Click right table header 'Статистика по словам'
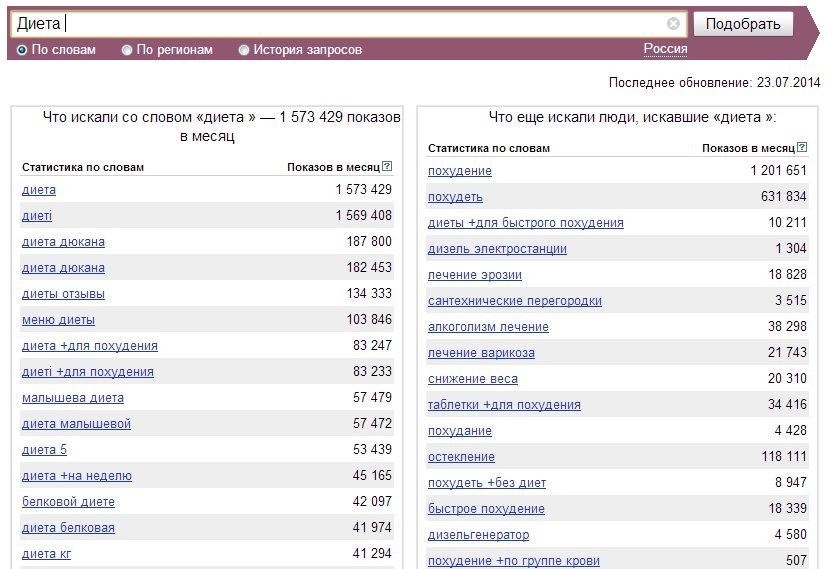The height and width of the screenshot is (569, 835). (489, 148)
